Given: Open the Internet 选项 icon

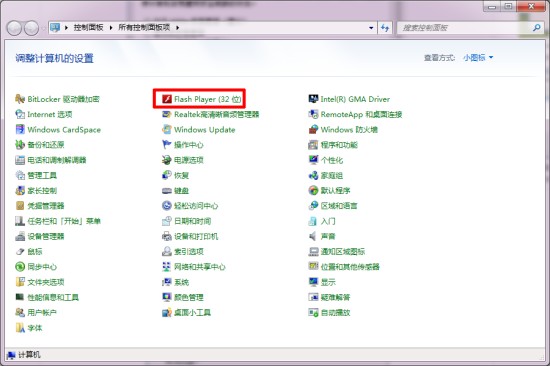Looking at the screenshot, I should pos(20,114).
